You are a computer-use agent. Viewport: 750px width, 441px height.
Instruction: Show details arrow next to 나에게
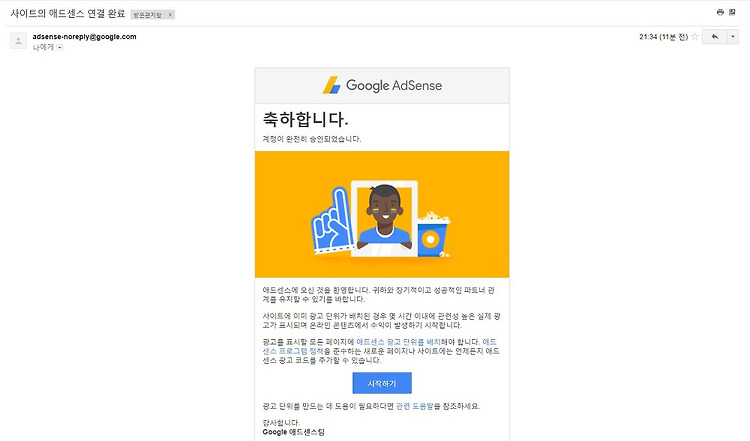click(x=60, y=47)
